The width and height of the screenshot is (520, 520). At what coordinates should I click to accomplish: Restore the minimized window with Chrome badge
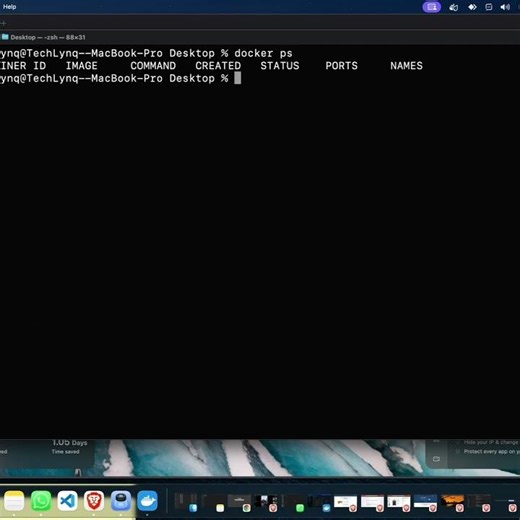(x=239, y=502)
